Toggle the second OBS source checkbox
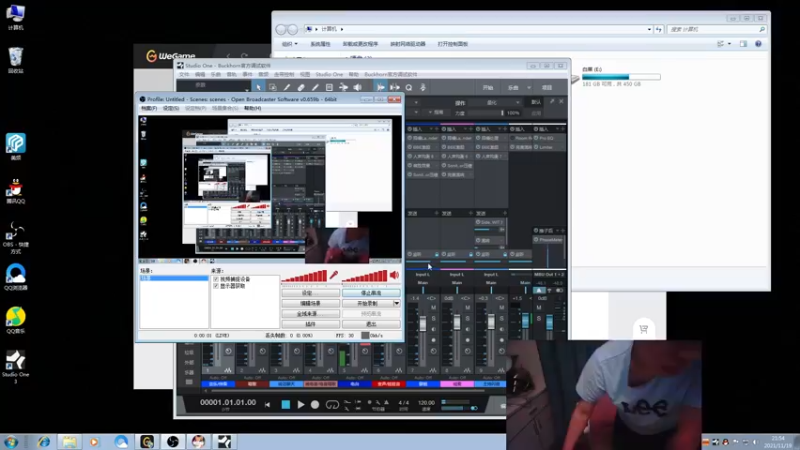This screenshot has width=800, height=450. [216, 286]
